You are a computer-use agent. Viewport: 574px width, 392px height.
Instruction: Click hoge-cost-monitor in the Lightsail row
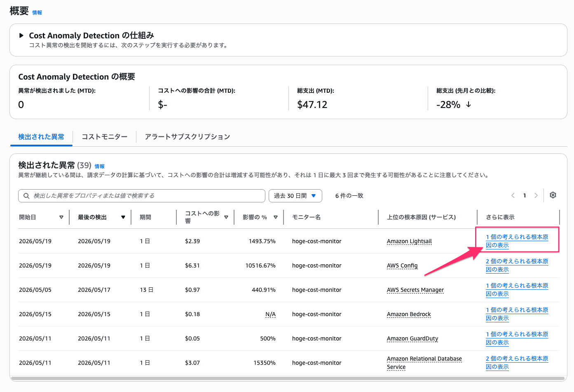(317, 241)
